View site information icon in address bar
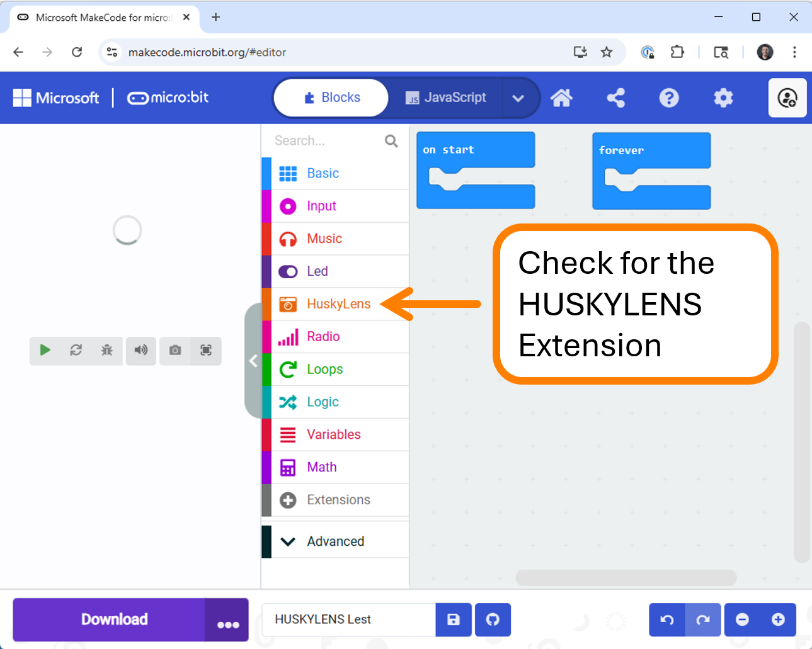The width and height of the screenshot is (812, 649). tap(112, 52)
